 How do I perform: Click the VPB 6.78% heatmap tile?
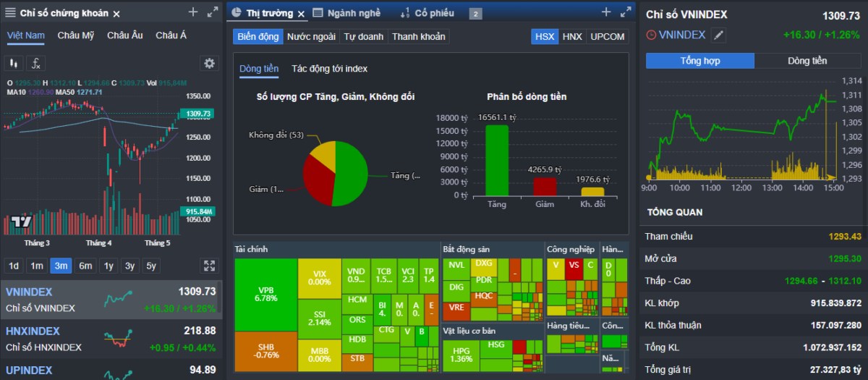click(266, 293)
